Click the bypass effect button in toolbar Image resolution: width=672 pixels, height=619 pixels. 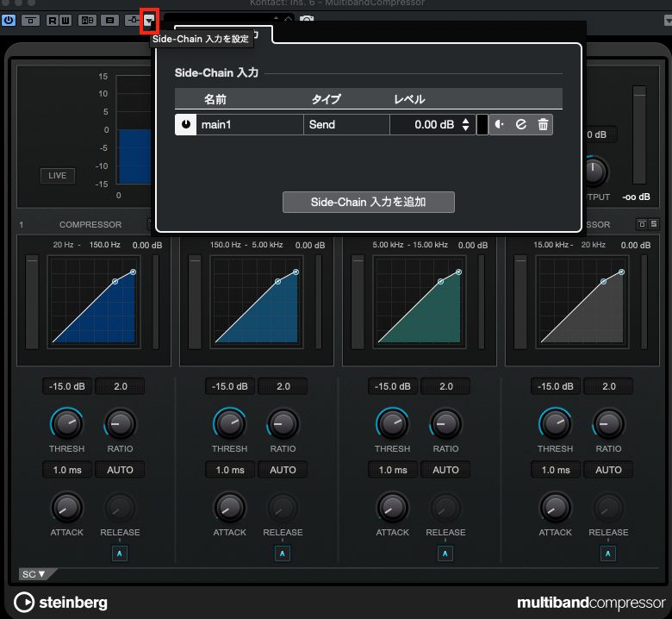pyautogui.click(x=30, y=20)
